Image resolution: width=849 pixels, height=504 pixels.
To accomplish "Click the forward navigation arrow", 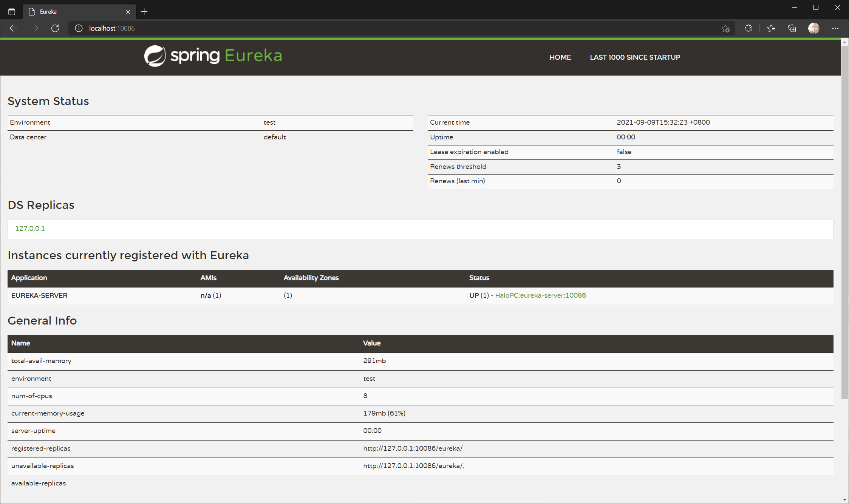I will pos(34,28).
